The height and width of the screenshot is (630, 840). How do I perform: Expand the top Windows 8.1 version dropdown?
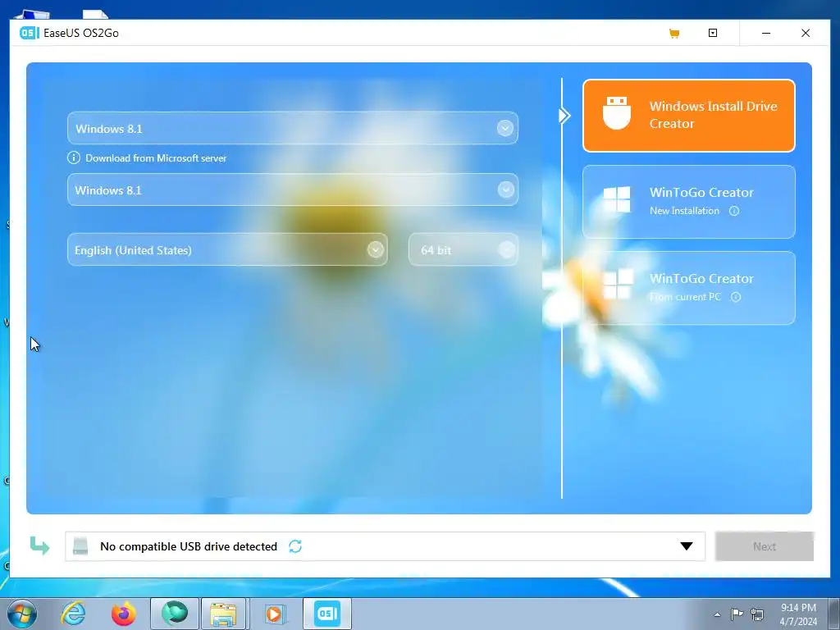293,128
